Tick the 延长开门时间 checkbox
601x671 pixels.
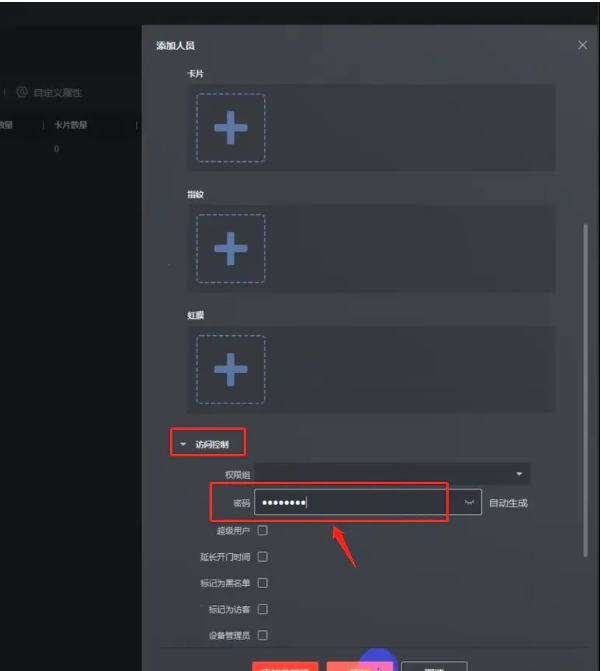point(262,556)
